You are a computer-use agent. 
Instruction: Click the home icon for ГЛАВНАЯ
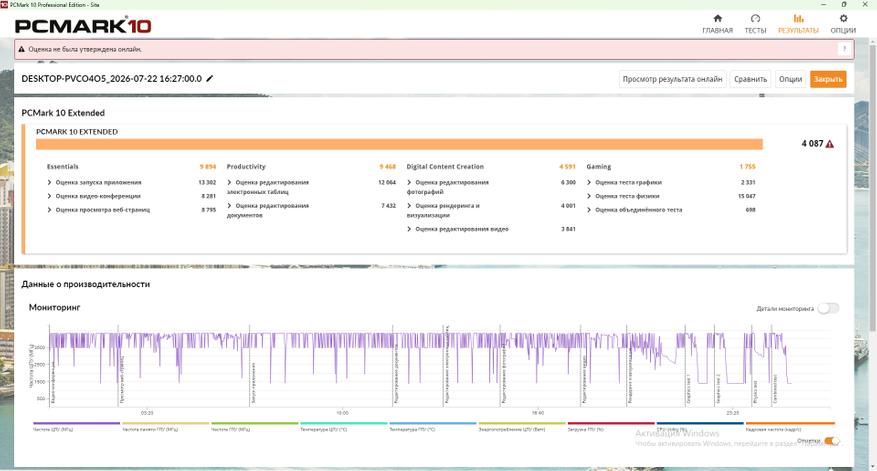click(x=718, y=18)
